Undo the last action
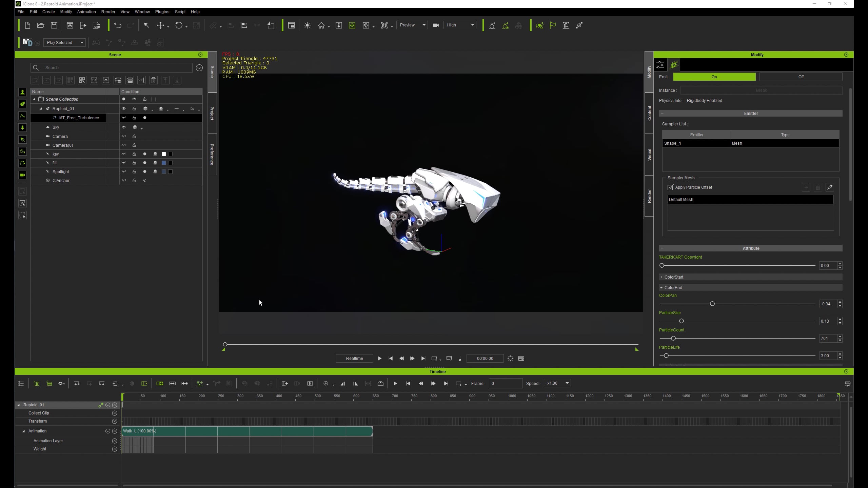The width and height of the screenshot is (868, 488). coord(117,25)
